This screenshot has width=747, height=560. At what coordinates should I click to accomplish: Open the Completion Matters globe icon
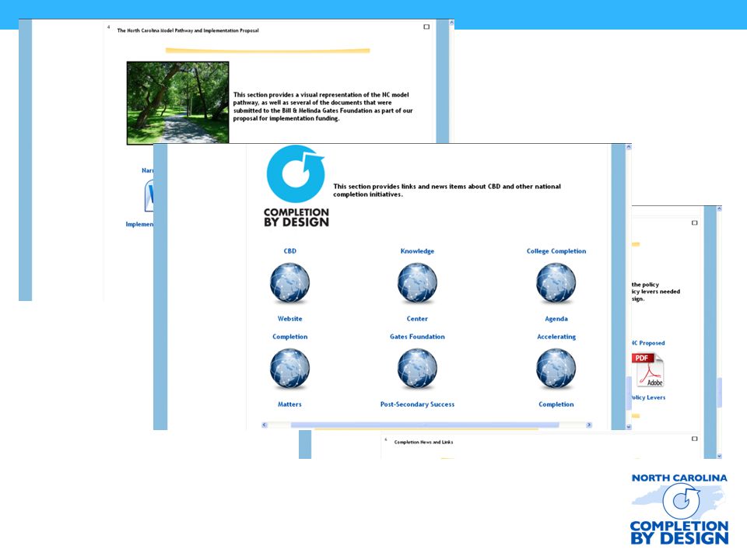[289, 369]
